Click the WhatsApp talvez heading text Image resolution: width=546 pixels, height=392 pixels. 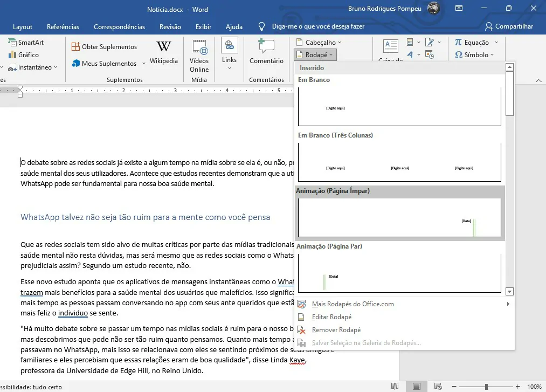point(145,217)
